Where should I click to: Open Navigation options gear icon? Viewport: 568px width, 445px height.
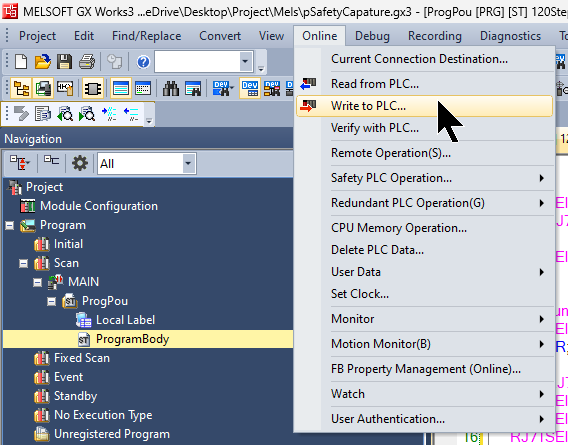[80, 163]
